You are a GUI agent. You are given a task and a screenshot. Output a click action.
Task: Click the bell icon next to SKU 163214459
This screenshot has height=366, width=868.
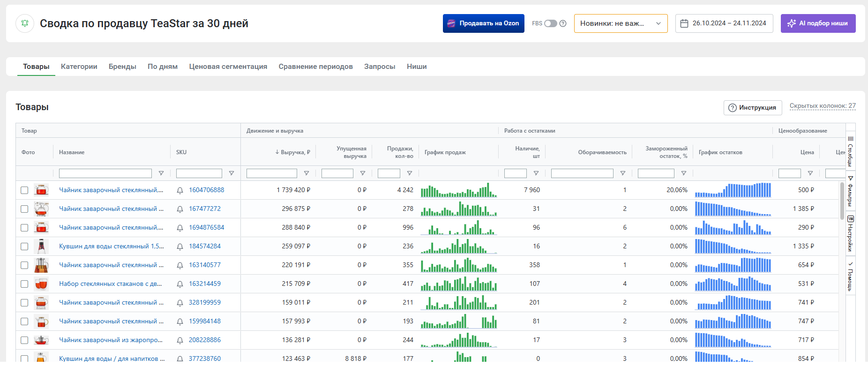point(180,284)
